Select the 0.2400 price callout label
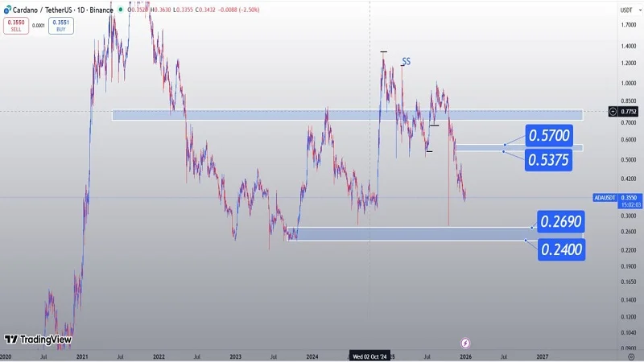 (x=561, y=249)
